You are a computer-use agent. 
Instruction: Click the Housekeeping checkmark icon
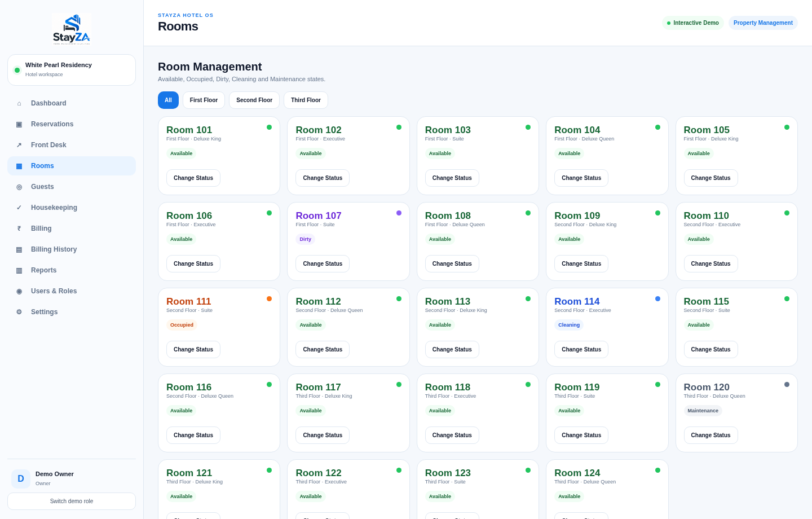(x=19, y=208)
